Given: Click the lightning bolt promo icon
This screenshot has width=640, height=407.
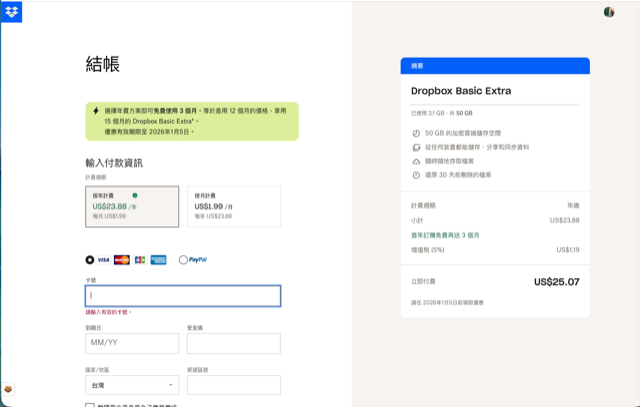Looking at the screenshot, I should [96, 111].
